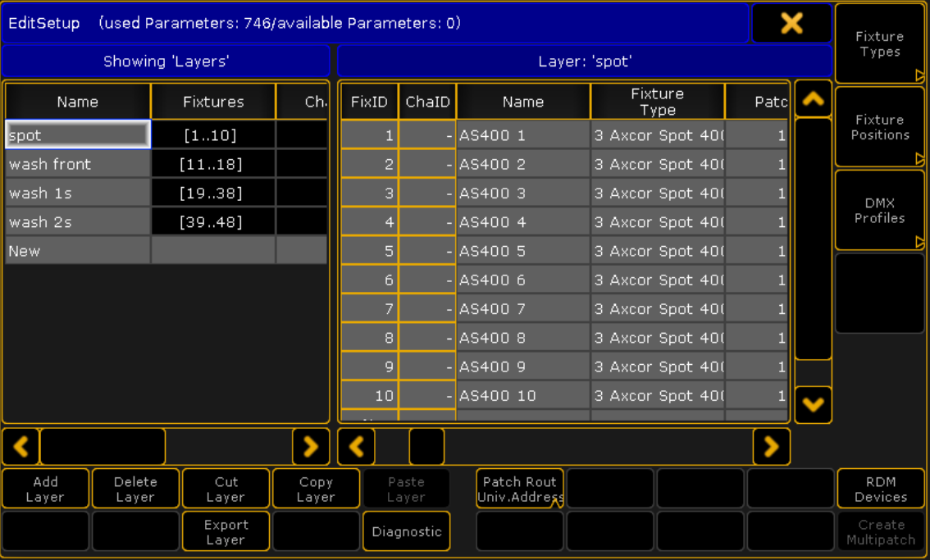Open RDM Devices

click(881, 489)
